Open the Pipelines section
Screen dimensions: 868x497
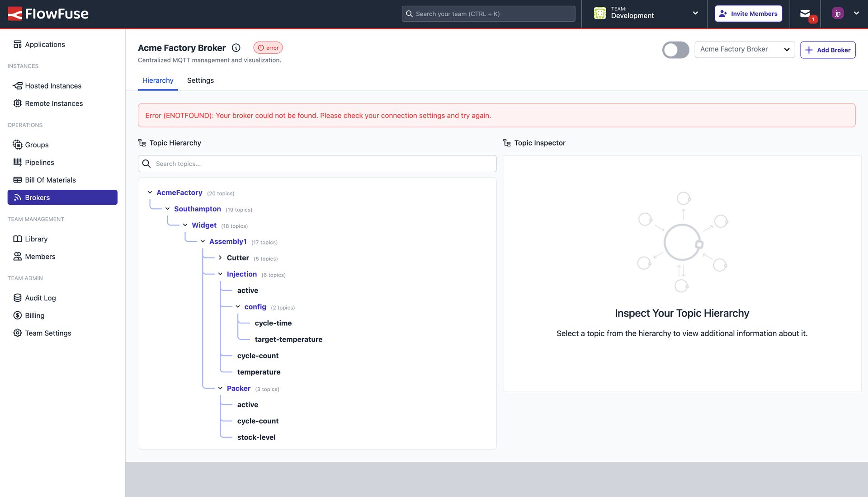(40, 162)
